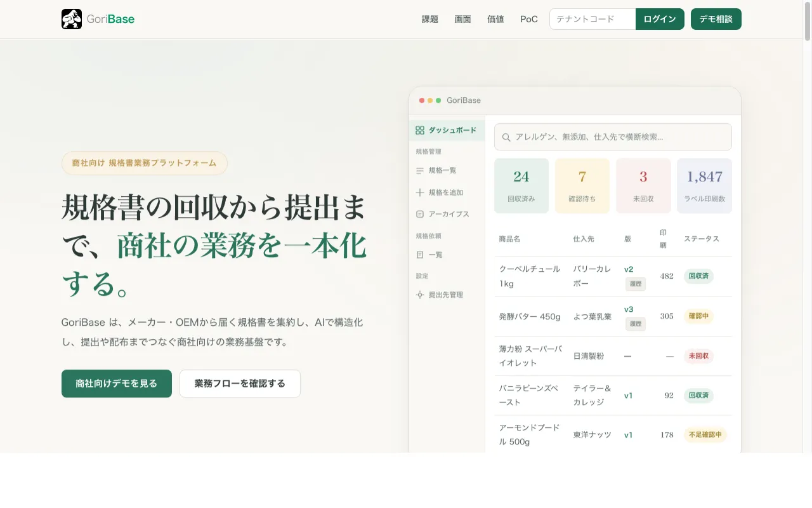This screenshot has width=812, height=508.
Task: Open アーカイブス from the sidebar
Action: [x=419, y=214]
